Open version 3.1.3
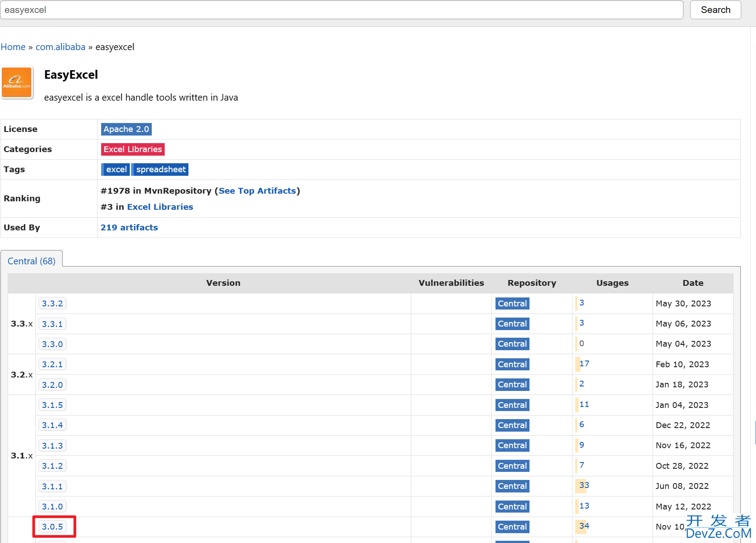 pyautogui.click(x=52, y=446)
